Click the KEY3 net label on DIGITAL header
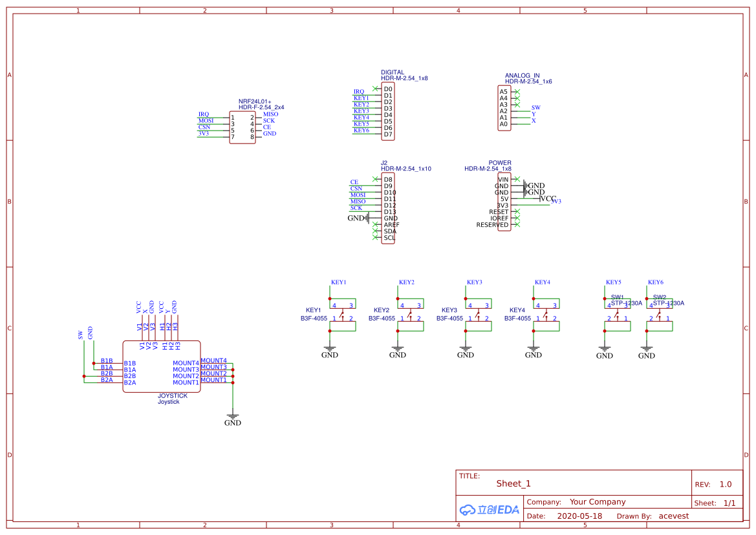Screen dimensions: 756x535 tap(361, 110)
